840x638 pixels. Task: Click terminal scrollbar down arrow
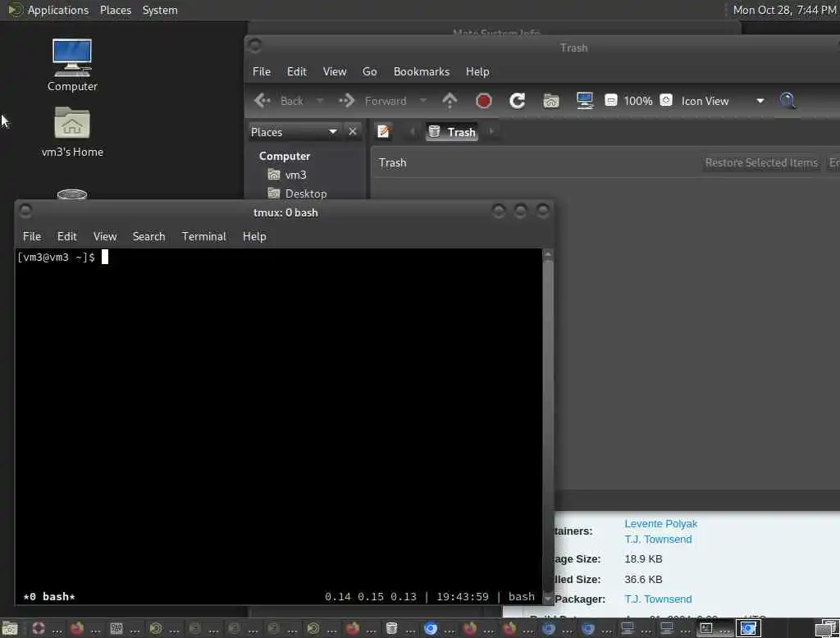coord(547,599)
